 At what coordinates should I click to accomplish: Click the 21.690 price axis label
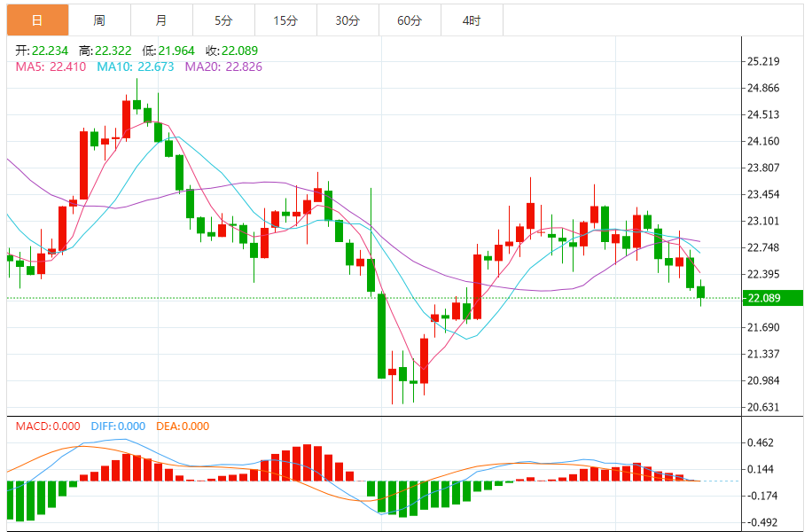763,327
